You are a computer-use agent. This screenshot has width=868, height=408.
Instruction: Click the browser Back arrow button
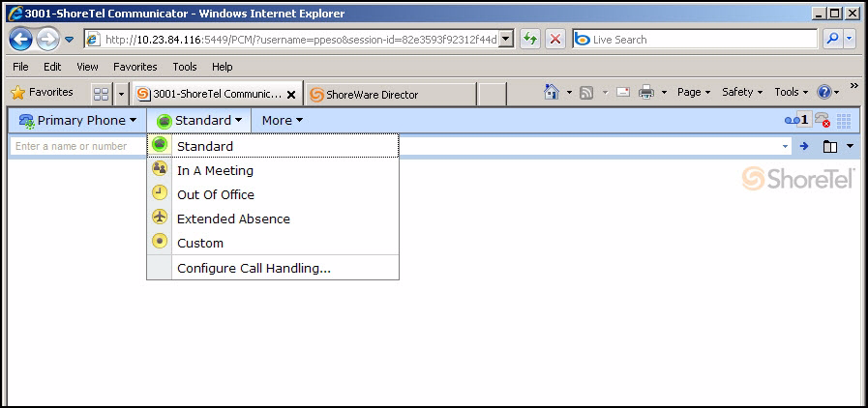[x=21, y=39]
